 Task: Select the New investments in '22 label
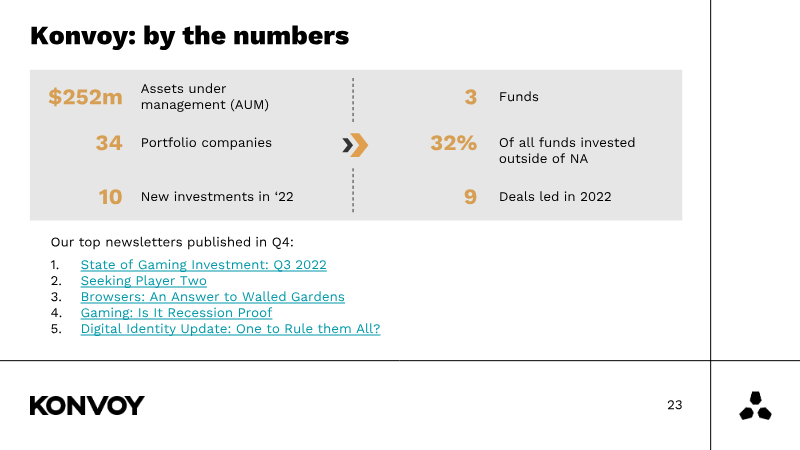[217, 196]
